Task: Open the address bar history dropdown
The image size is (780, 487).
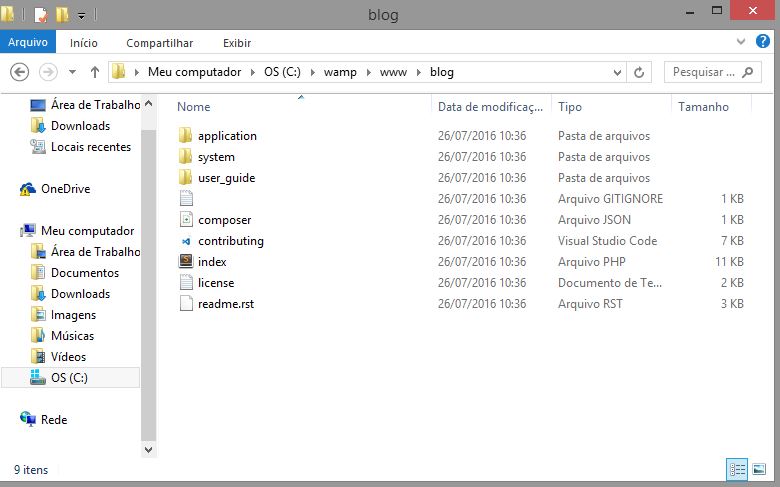Action: 618,72
